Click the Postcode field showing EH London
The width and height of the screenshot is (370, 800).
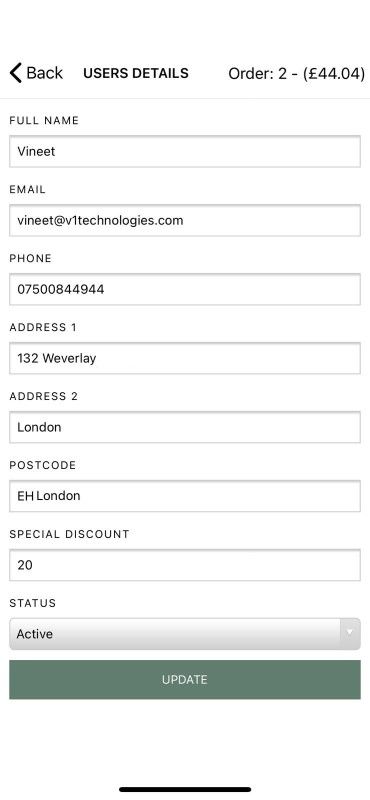coord(185,496)
